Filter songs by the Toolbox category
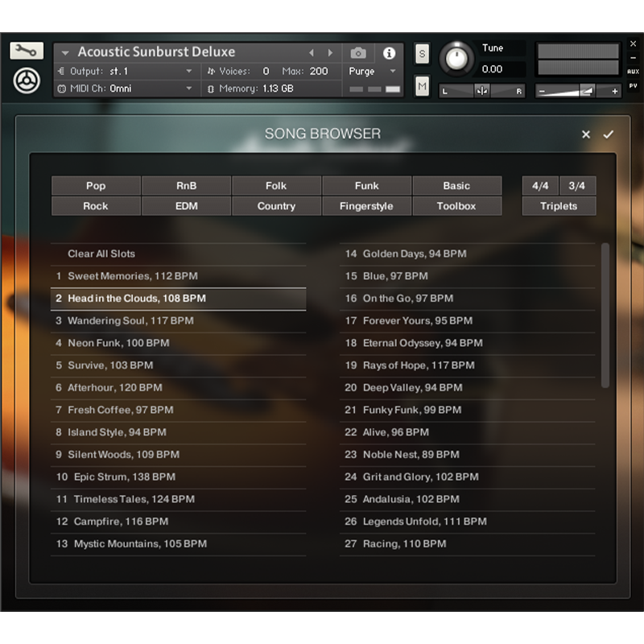Screen dimensions: 644x644 click(456, 206)
